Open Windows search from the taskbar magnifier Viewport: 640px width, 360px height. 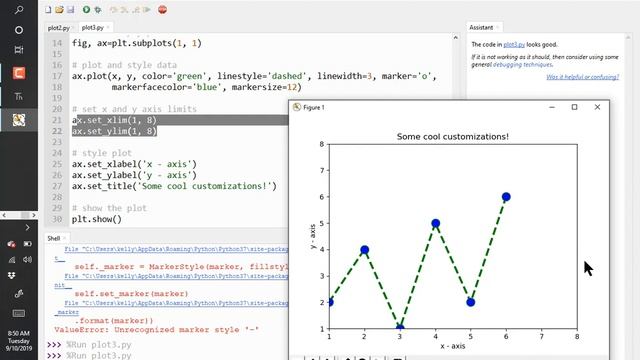coord(19,10)
